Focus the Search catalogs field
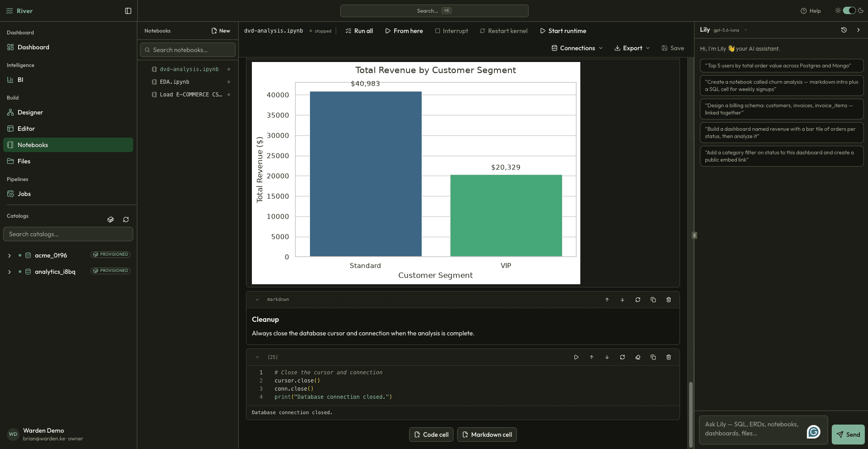 (68, 234)
